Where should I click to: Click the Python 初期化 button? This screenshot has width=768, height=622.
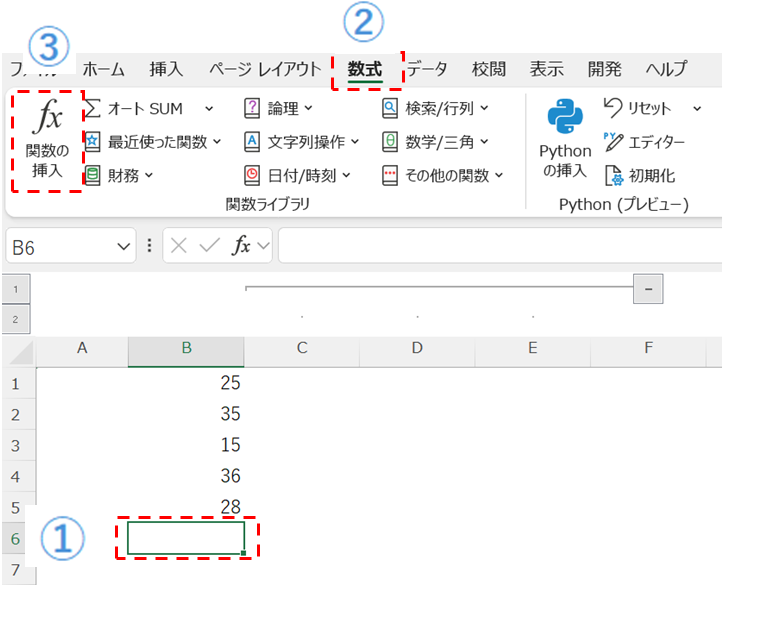point(640,176)
